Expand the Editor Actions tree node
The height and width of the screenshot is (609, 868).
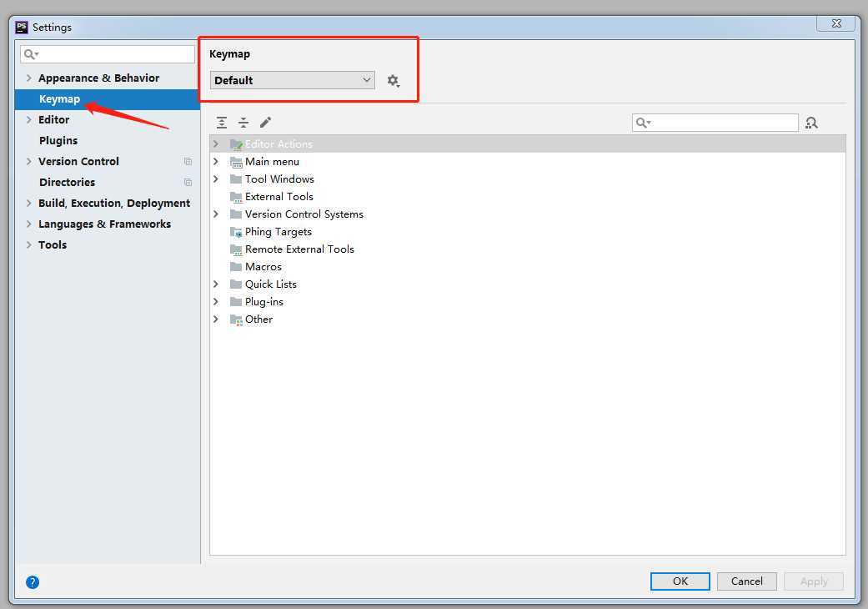[x=217, y=144]
